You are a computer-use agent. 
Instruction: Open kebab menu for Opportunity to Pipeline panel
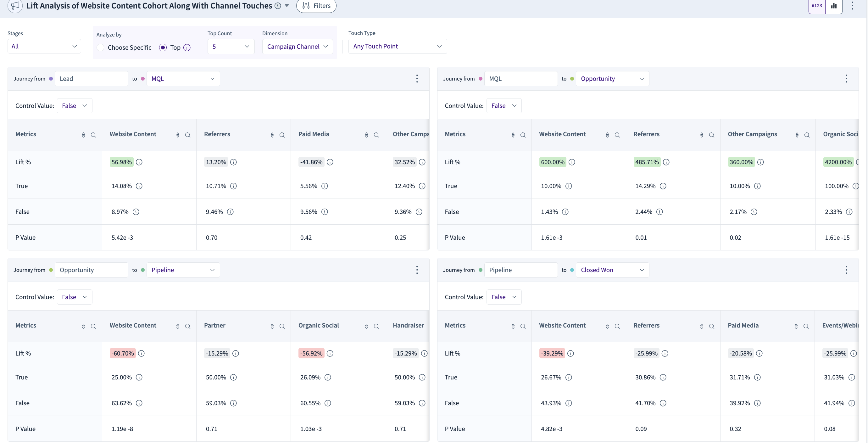point(417,270)
